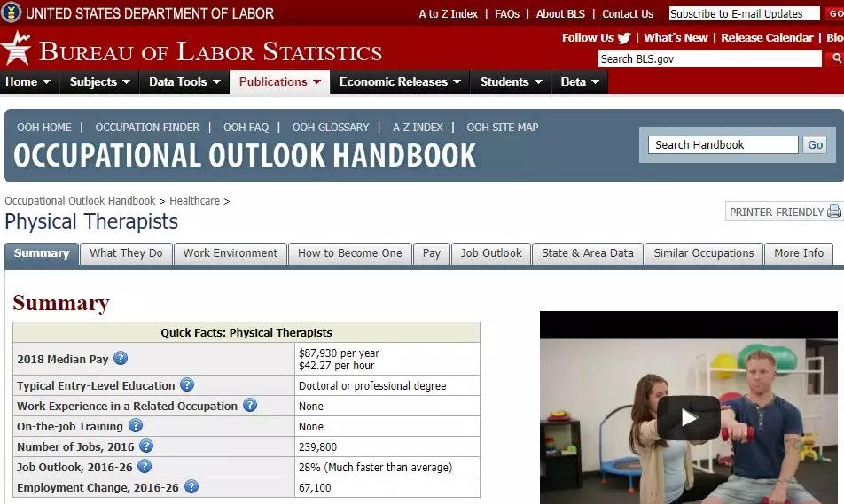Open help icon for Work Experience row
This screenshot has width=844, height=504.
pos(250,406)
